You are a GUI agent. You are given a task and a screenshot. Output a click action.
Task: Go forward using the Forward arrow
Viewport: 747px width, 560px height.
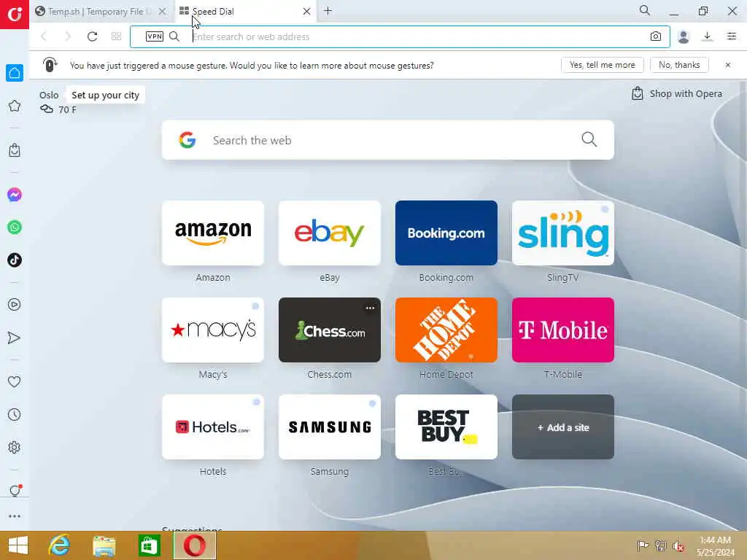pyautogui.click(x=68, y=36)
